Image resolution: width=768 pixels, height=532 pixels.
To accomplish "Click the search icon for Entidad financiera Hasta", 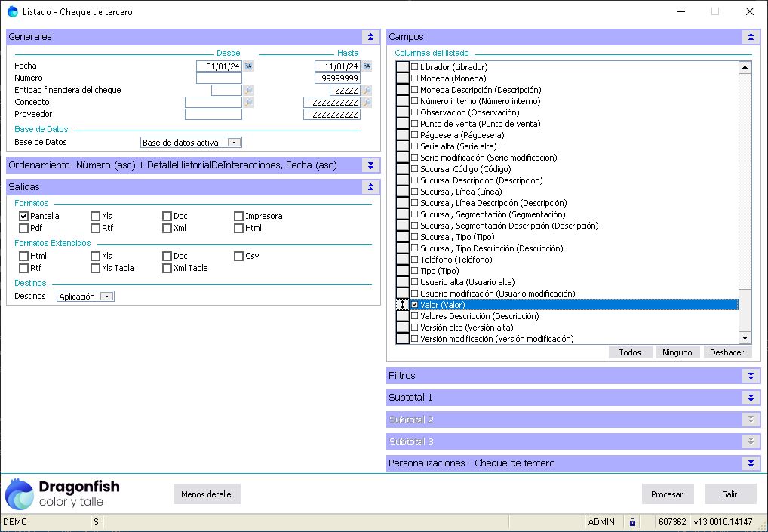I will [367, 90].
